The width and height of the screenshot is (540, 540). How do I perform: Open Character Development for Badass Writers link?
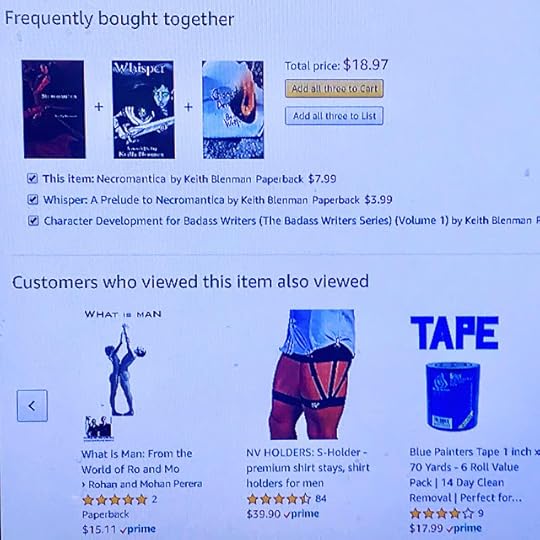[x=246, y=221]
